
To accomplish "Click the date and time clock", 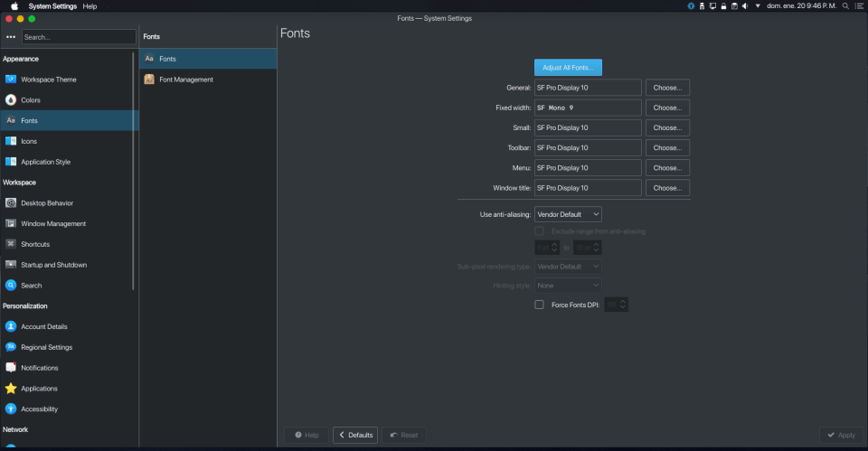I will tap(802, 6).
